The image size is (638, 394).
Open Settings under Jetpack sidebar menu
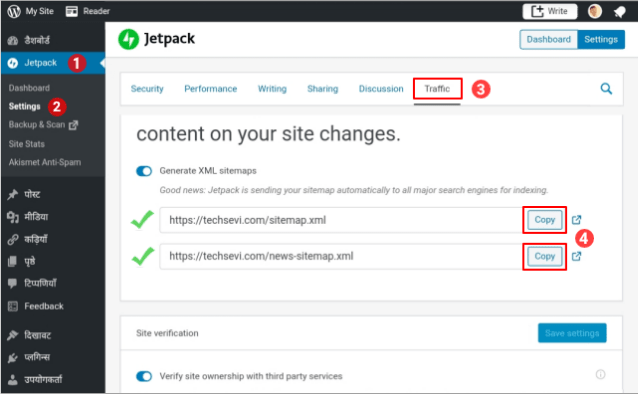coord(24,106)
